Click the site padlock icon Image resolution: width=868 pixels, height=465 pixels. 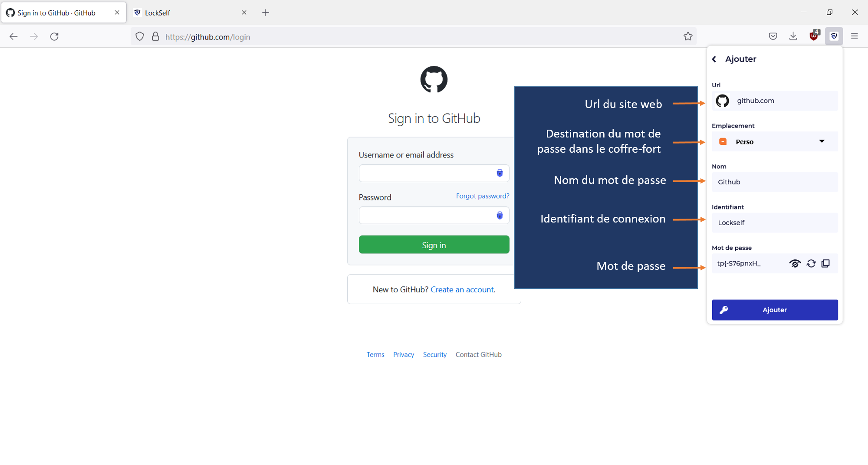(155, 36)
